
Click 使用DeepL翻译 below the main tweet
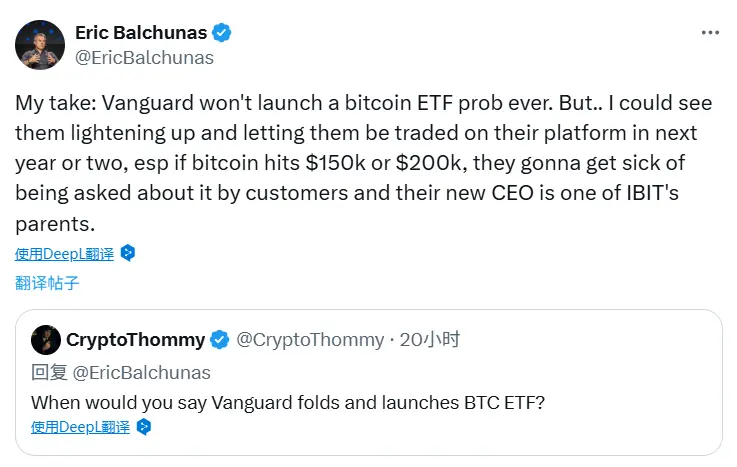[65, 253]
